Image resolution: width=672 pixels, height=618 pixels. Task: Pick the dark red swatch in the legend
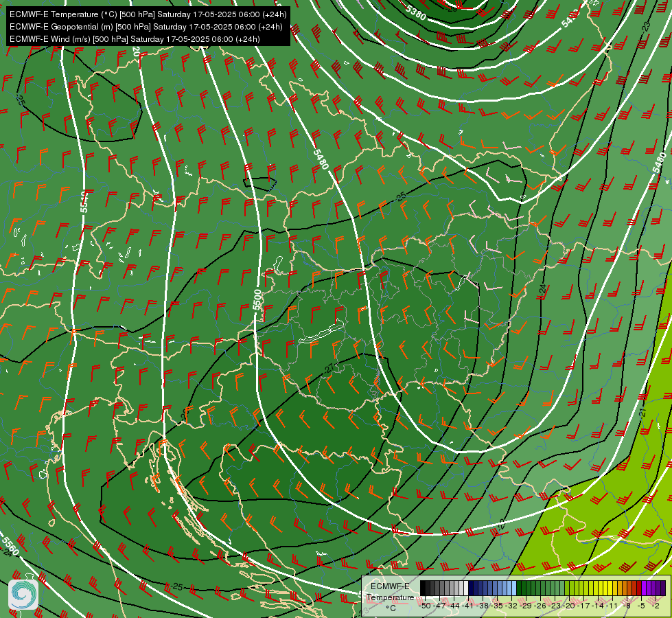(x=638, y=588)
